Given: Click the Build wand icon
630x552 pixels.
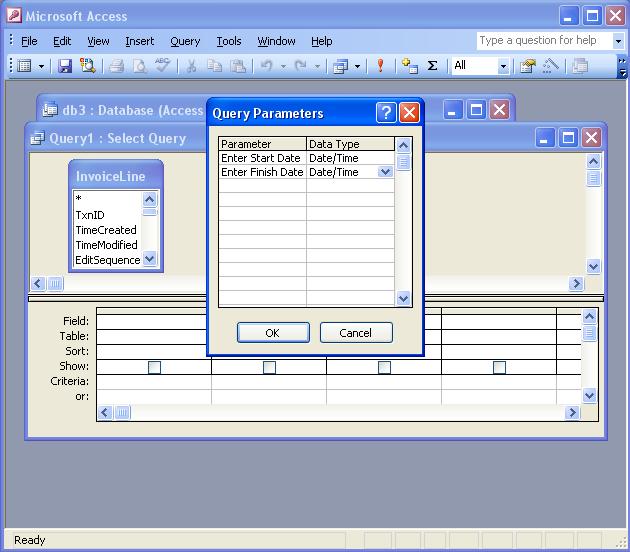Looking at the screenshot, I should click(x=551, y=65).
